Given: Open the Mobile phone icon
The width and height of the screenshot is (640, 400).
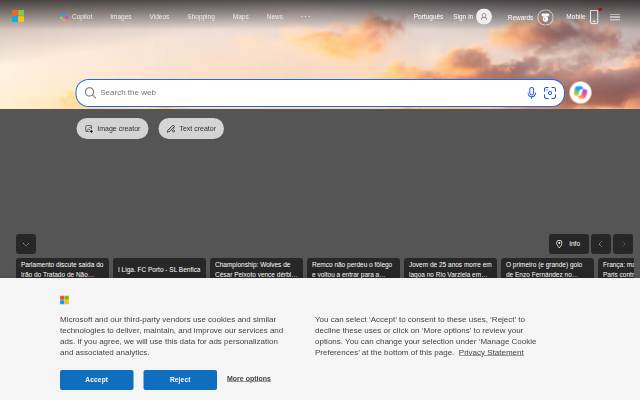Looking at the screenshot, I should point(594,17).
